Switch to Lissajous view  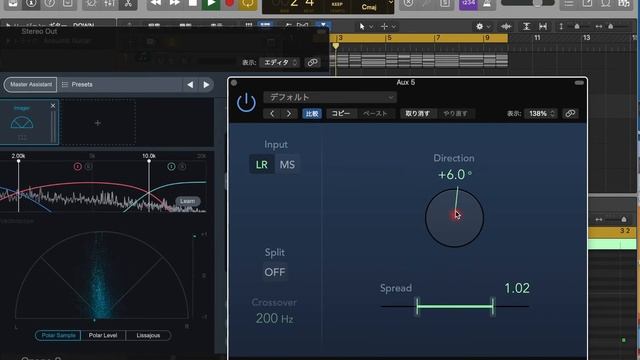point(148,335)
